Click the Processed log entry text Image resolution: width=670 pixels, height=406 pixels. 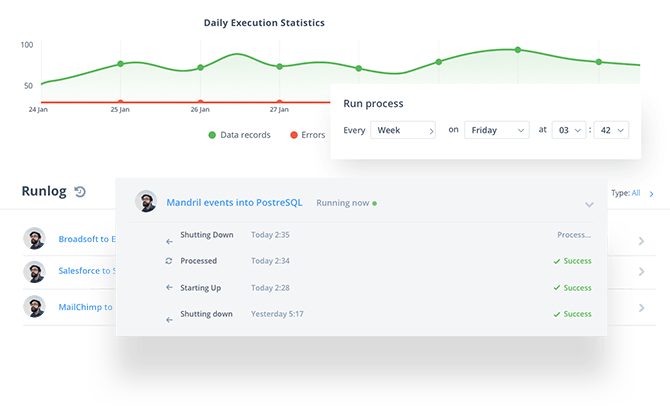pos(198,261)
